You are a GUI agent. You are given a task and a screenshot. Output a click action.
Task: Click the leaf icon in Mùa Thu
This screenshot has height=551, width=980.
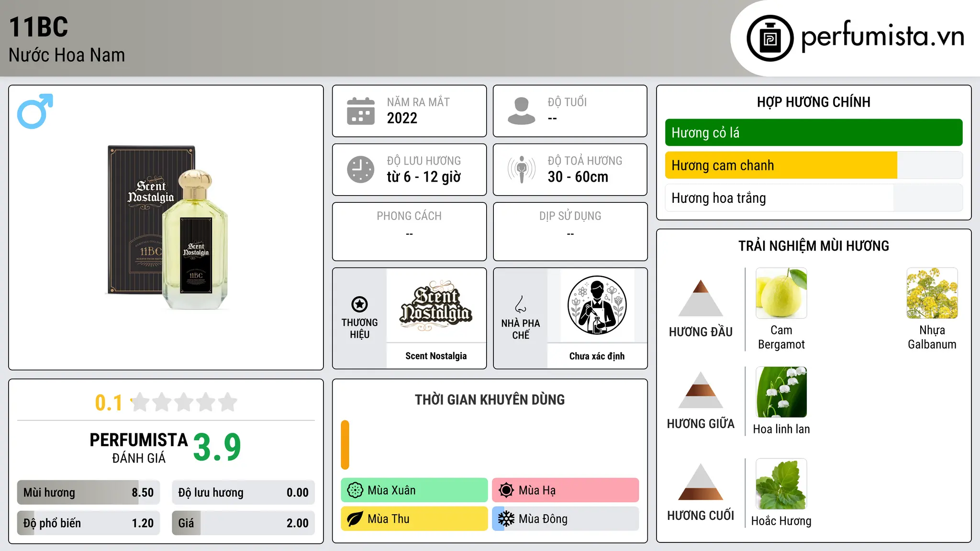pos(355,519)
